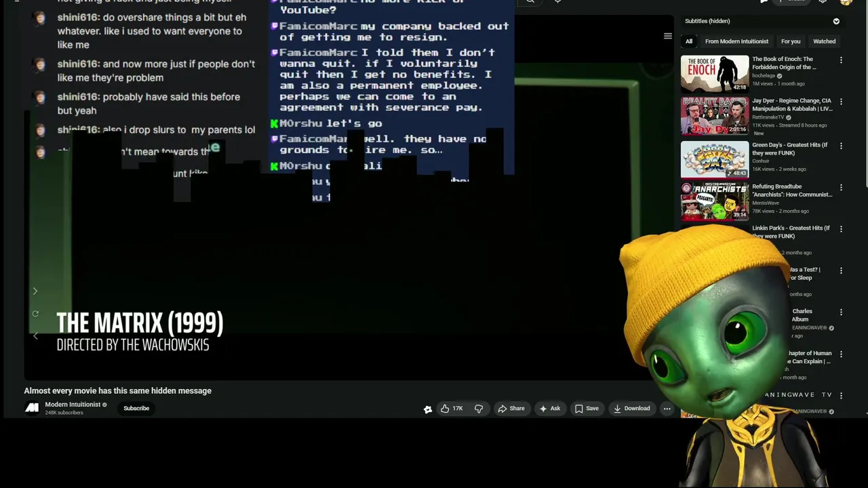
Task: Open the Share dialog
Action: 511,409
